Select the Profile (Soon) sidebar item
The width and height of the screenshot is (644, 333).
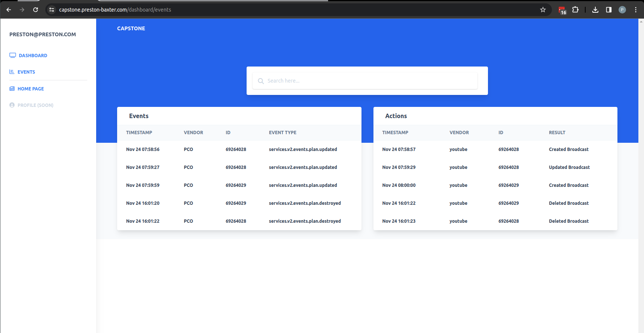click(x=31, y=105)
